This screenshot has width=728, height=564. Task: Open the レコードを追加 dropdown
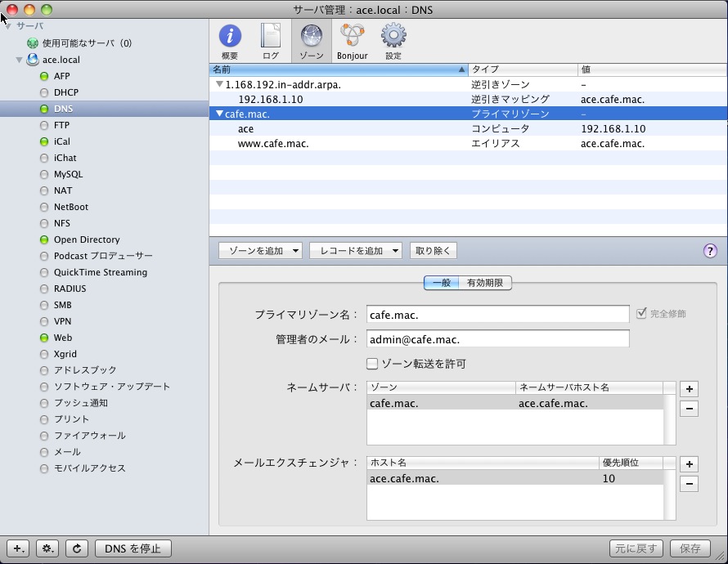coord(355,250)
